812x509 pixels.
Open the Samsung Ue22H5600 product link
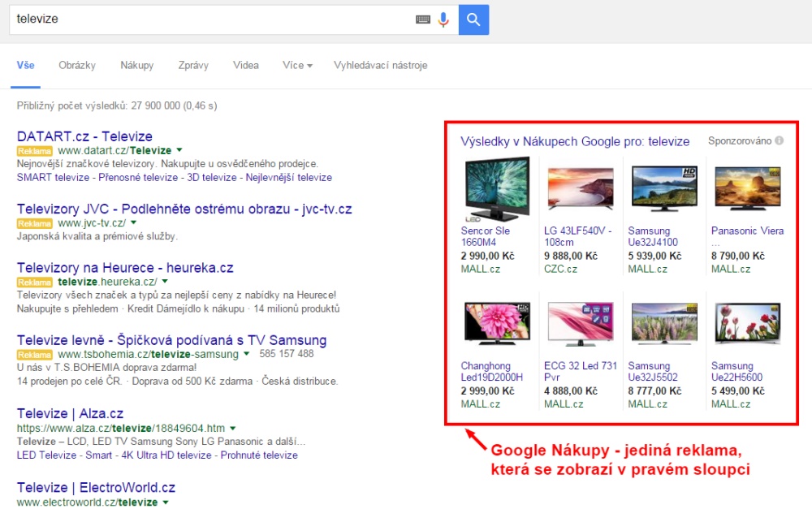pos(736,371)
